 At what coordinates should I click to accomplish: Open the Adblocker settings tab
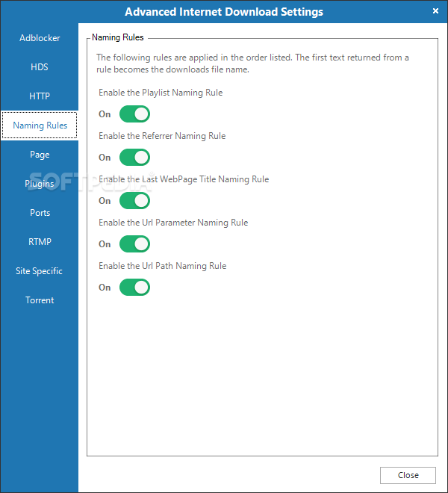(40, 38)
